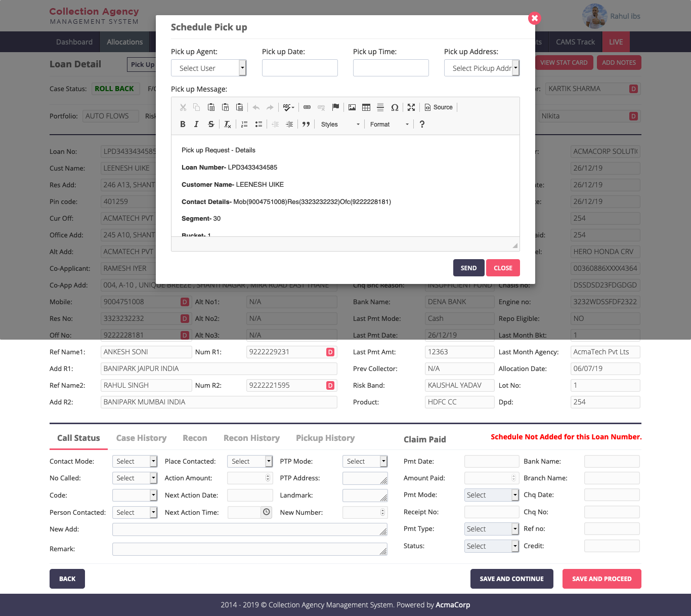Open the Styles dropdown in editor toolbar
This screenshot has height=616, width=691.
pyautogui.click(x=340, y=125)
